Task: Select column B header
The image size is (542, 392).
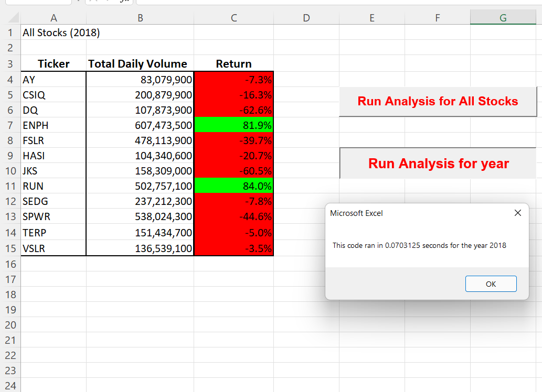Action: point(140,18)
